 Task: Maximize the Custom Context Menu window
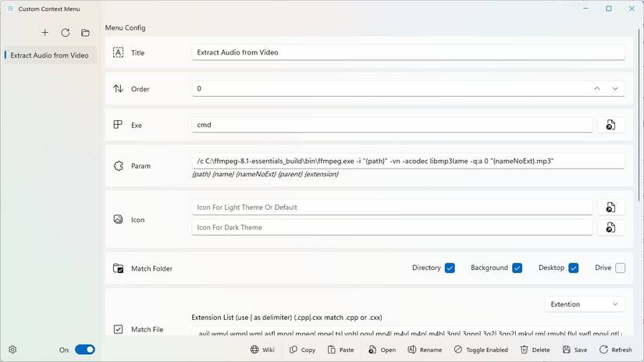[x=609, y=9]
